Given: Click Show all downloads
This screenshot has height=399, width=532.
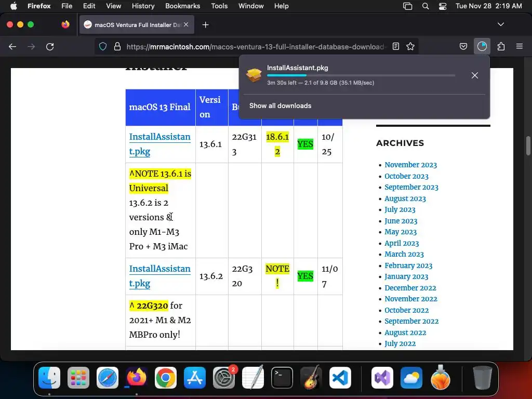Looking at the screenshot, I should [280, 106].
